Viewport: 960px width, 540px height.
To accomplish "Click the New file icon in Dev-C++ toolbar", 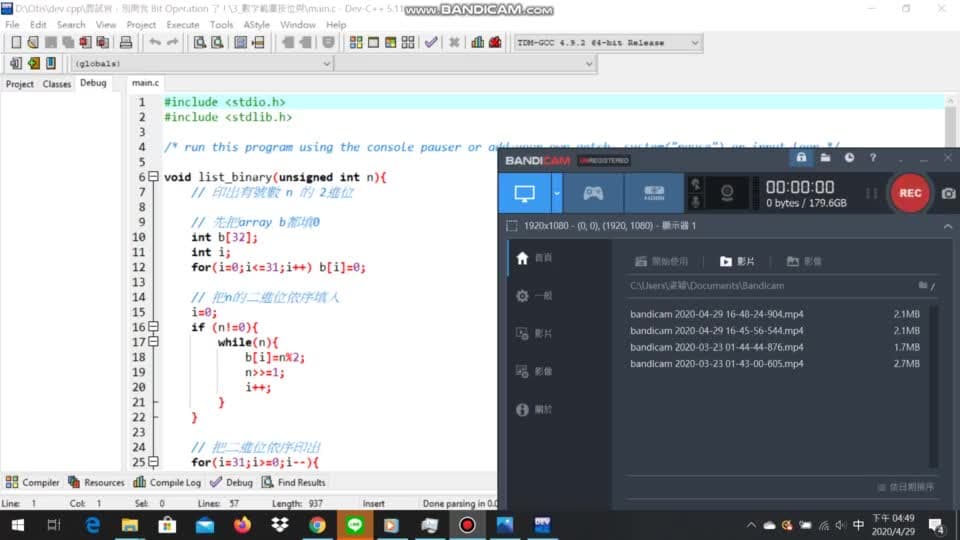I will tap(16, 42).
